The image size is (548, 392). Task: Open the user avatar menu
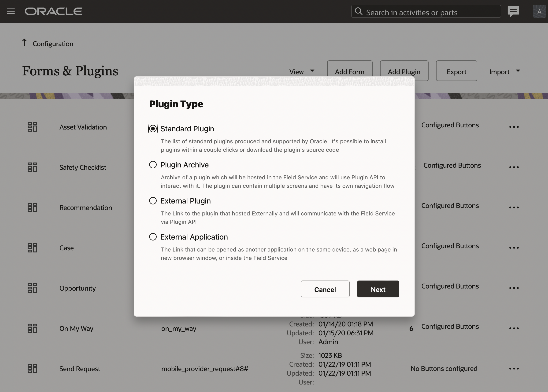539,11
